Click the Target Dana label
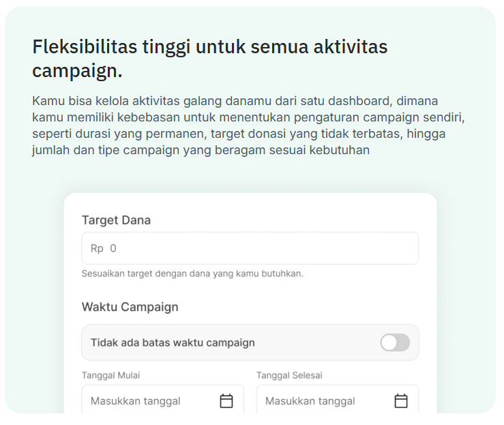Screen dimensions: 504x425 [x=116, y=220]
